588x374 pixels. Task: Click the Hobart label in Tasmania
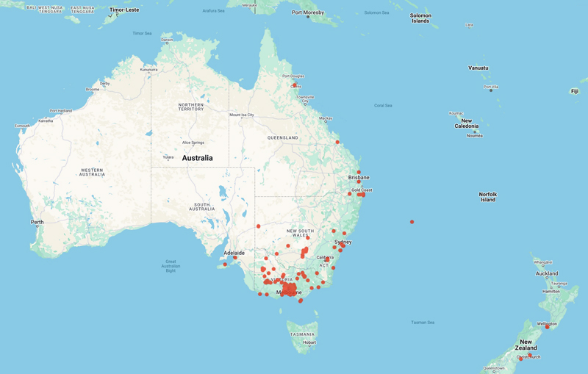pos(309,342)
